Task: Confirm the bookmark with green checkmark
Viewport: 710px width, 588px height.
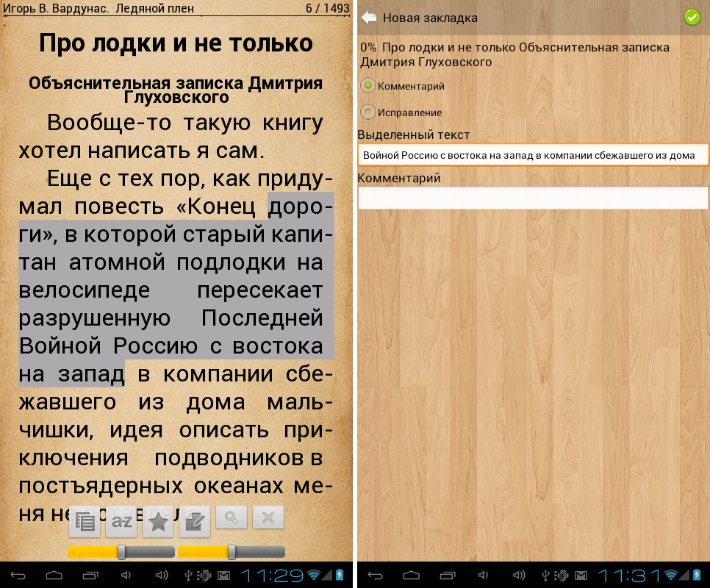Action: [x=692, y=18]
